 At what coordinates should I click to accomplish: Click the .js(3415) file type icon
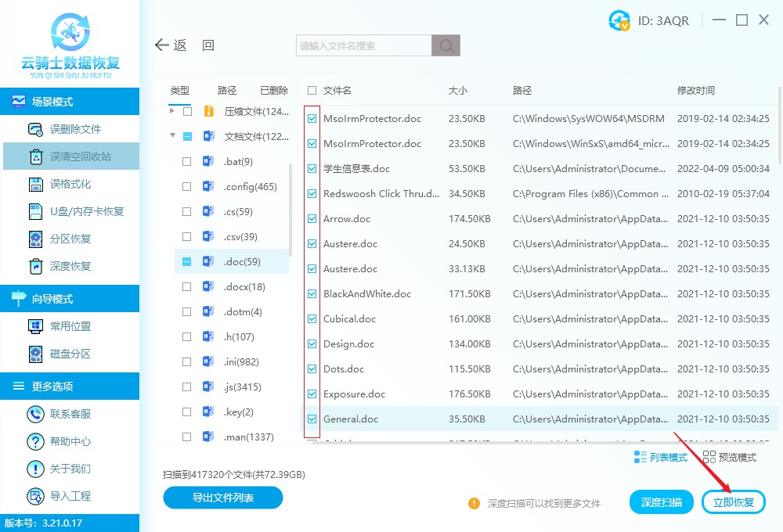[x=208, y=386]
